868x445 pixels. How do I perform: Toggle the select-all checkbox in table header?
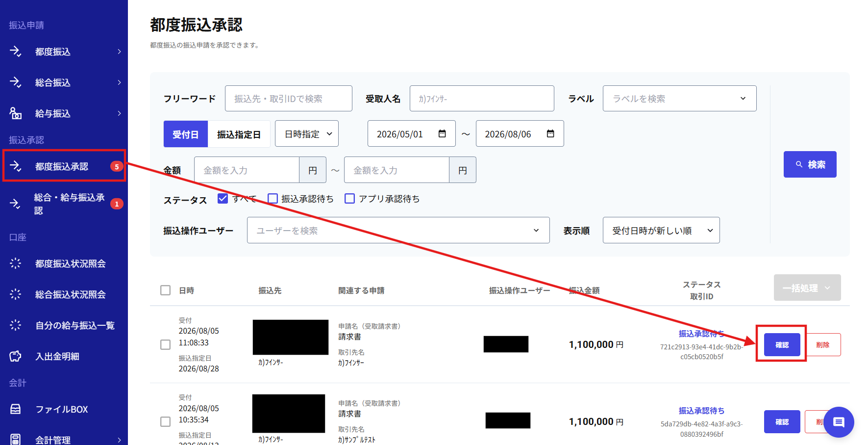166,290
